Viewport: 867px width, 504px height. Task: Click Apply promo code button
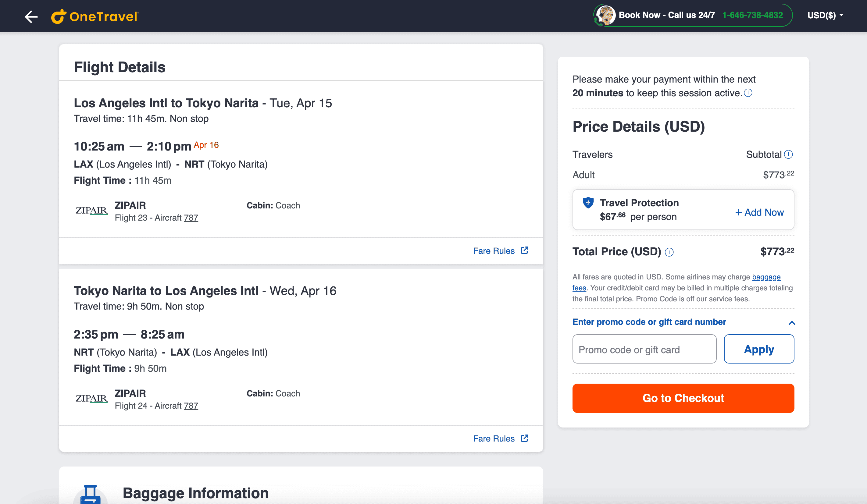(x=758, y=349)
